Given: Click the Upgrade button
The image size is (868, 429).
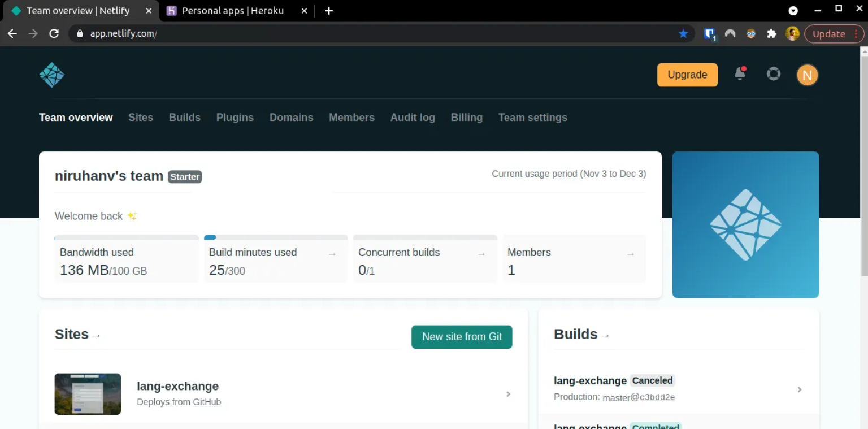Looking at the screenshot, I should (687, 75).
